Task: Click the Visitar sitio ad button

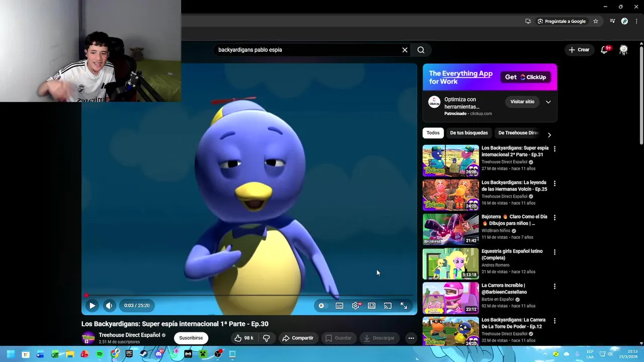Action: point(522,102)
